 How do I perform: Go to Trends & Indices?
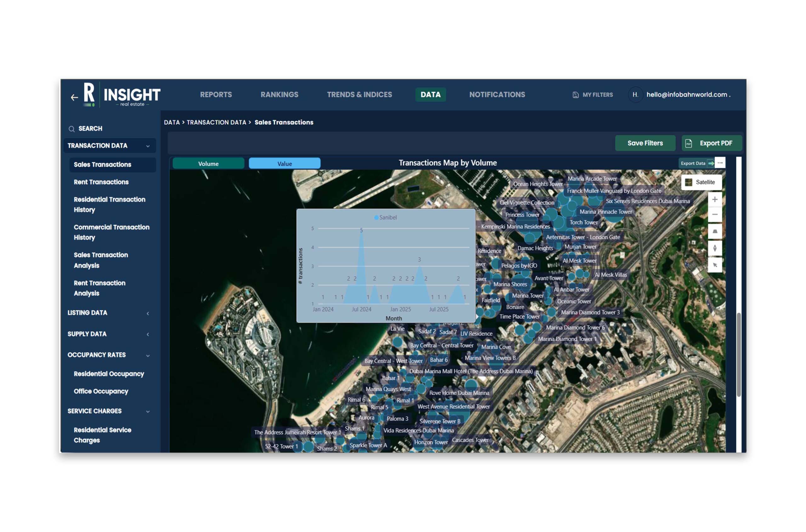359,95
